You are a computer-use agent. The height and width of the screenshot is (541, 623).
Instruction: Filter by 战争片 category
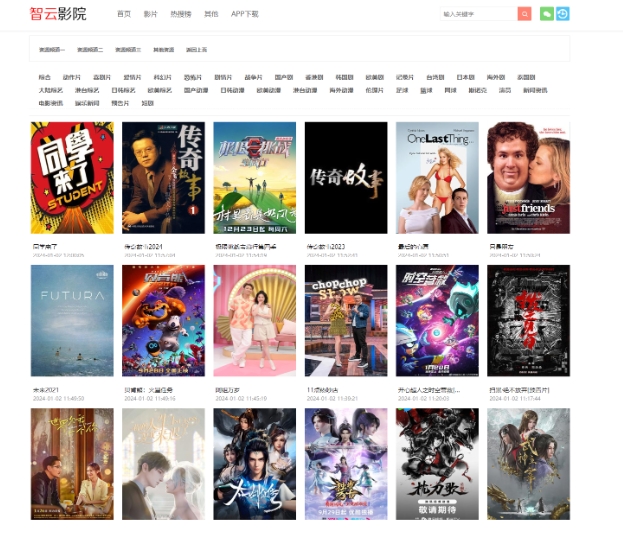pos(253,77)
